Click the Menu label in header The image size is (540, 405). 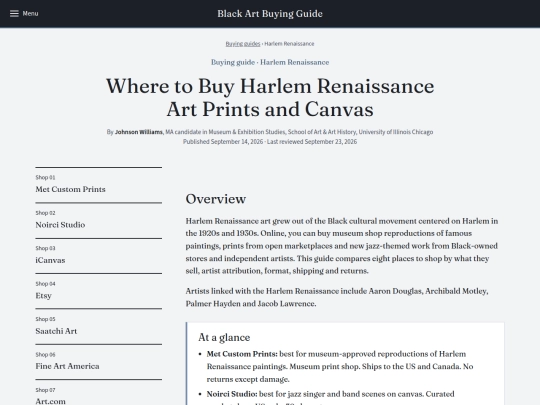coord(30,13)
